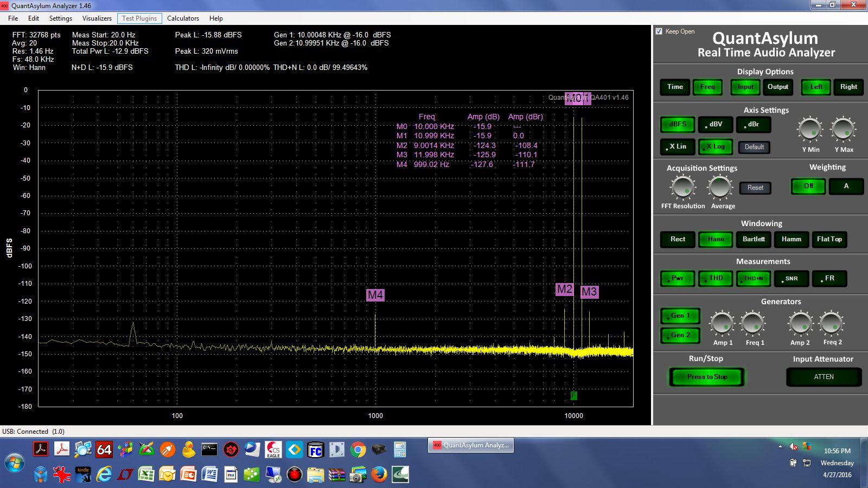Click the M4 marker label on graph
This screenshot has width=868, height=488.
375,295
